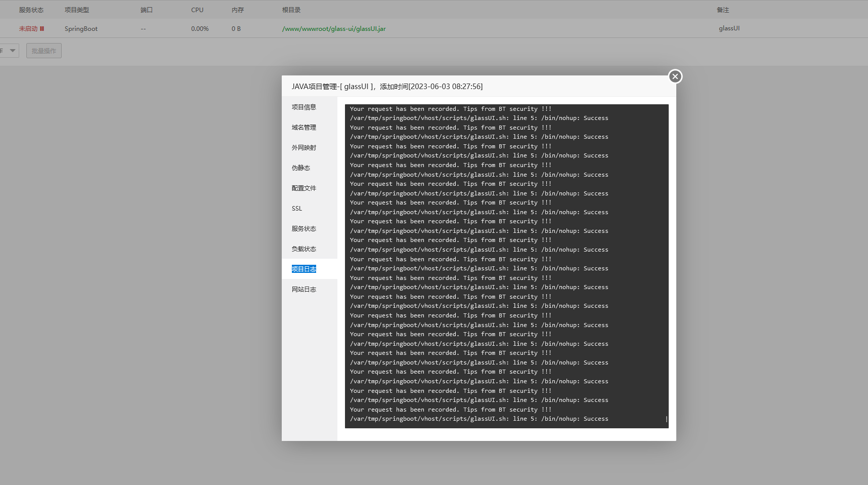Open the 域名管理 tab
Viewport: 868px width, 485px height.
310,127
